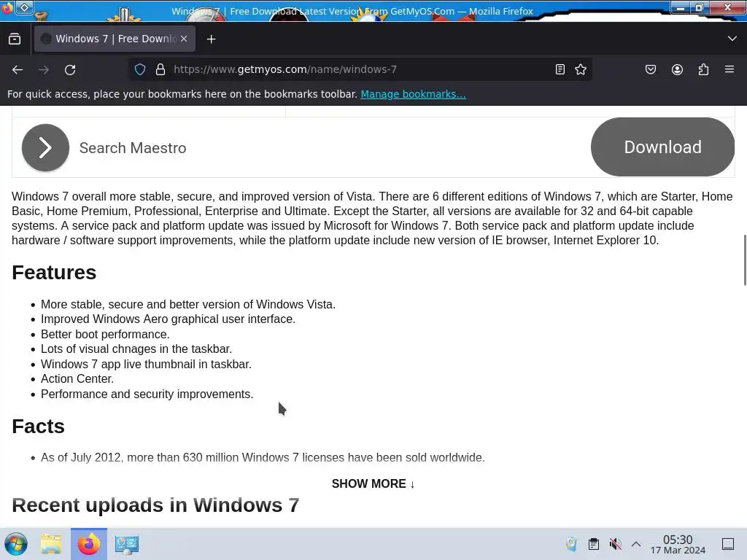Click the URL address field
This screenshot has height=560, width=747.
click(360, 69)
